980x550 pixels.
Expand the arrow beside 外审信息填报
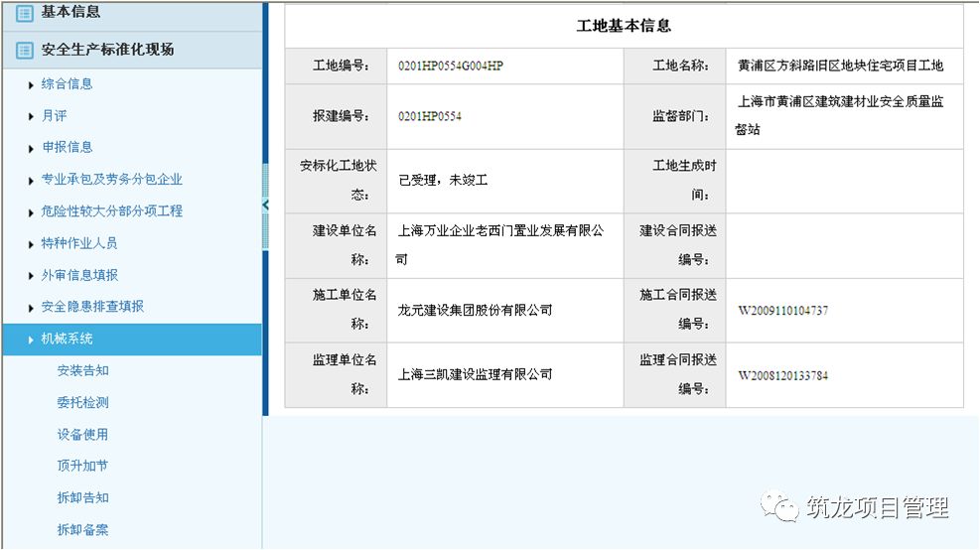tap(31, 276)
